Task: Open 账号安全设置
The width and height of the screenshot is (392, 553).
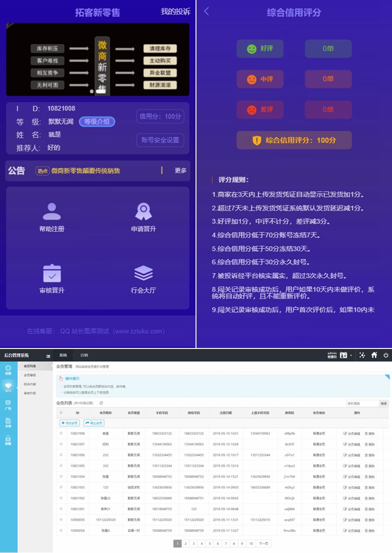Action: tap(160, 140)
